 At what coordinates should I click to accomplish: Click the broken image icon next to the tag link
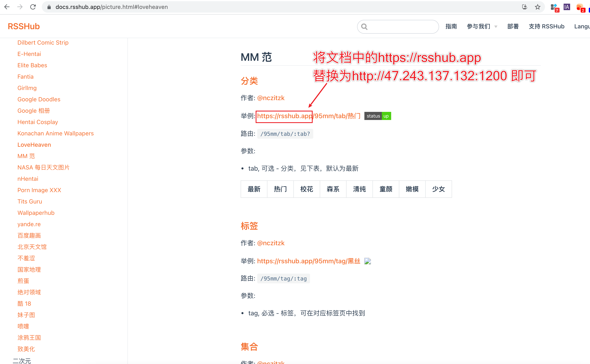tap(367, 261)
